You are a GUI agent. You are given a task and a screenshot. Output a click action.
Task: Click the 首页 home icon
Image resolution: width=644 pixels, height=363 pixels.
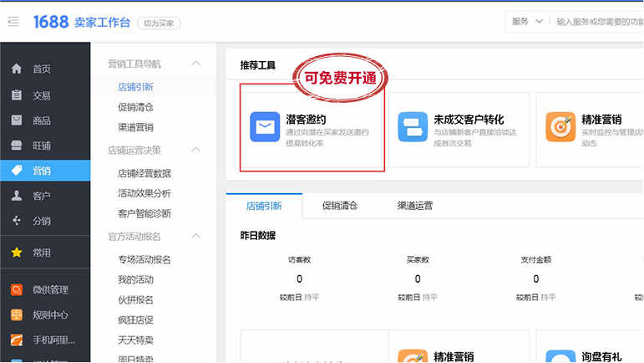coord(17,69)
